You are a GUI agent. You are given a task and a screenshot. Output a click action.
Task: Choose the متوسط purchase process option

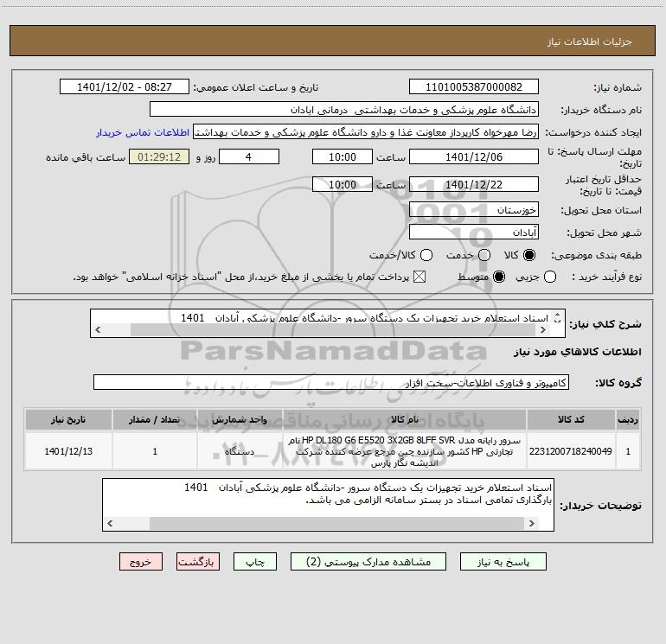499,277
